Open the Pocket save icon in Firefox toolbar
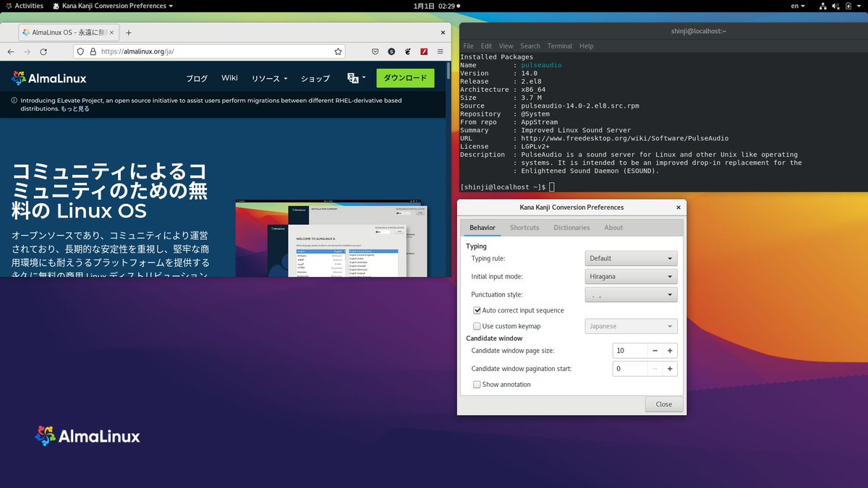Image resolution: width=868 pixels, height=488 pixels. point(375,52)
